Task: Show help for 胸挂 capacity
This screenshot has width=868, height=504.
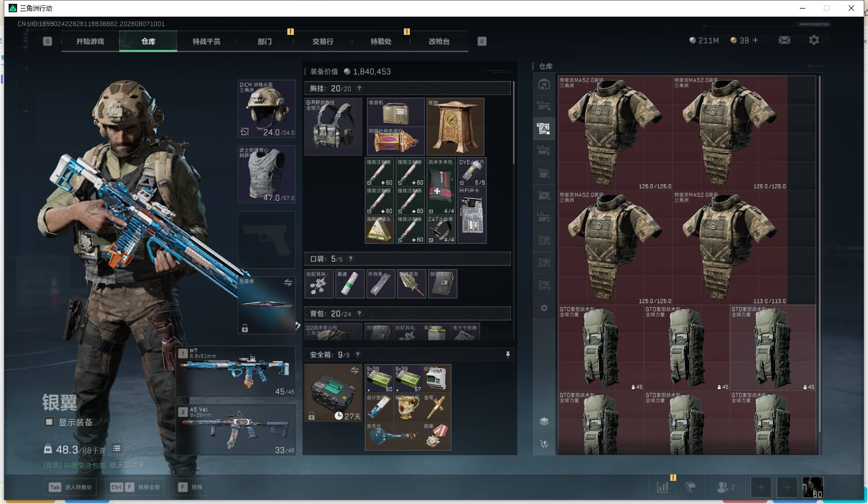Action: [359, 89]
